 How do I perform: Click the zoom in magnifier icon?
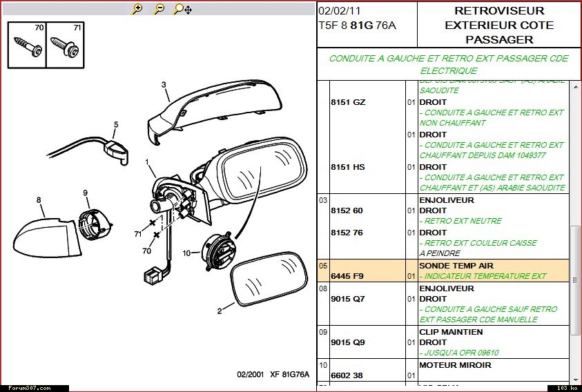pyautogui.click(x=137, y=9)
